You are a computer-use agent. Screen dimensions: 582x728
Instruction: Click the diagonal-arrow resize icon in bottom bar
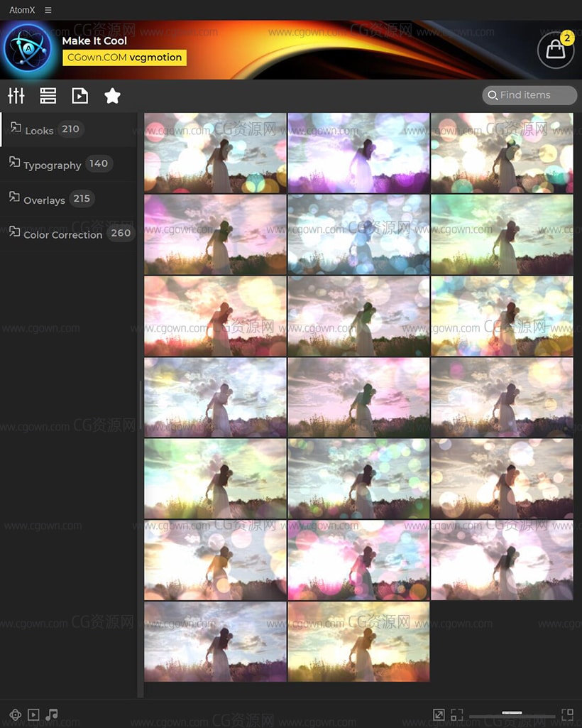(439, 715)
